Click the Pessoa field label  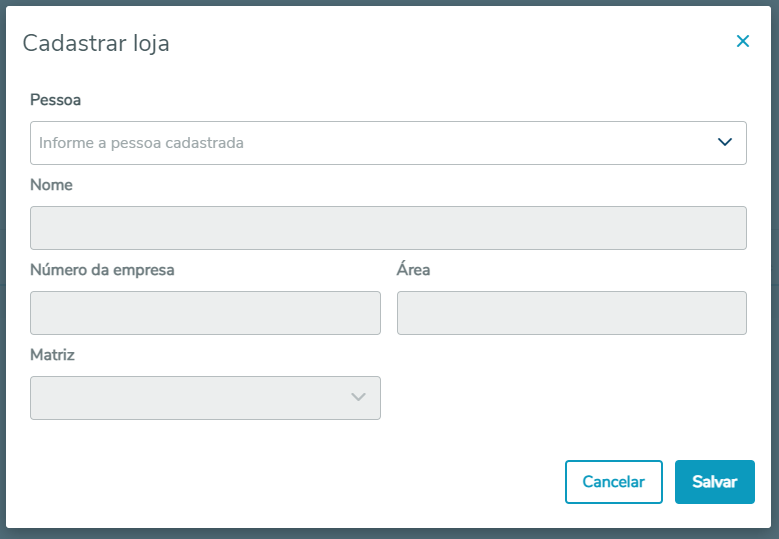[x=56, y=100]
